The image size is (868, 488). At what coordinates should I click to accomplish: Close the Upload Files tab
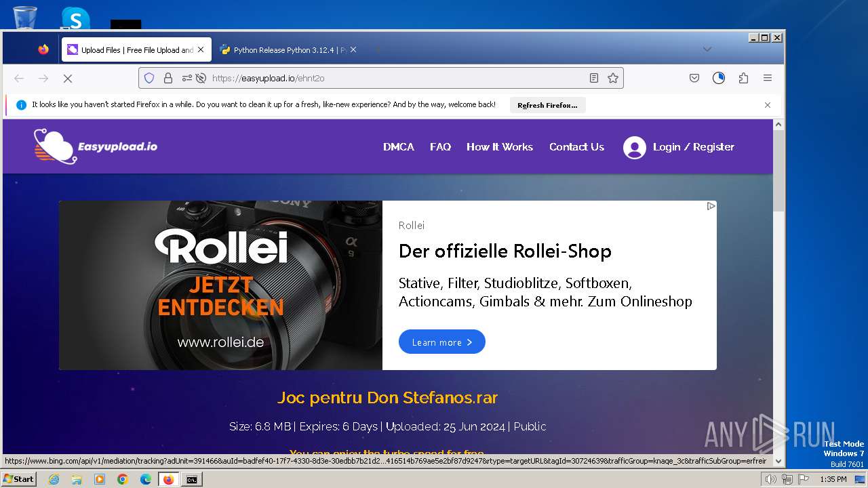pos(201,49)
